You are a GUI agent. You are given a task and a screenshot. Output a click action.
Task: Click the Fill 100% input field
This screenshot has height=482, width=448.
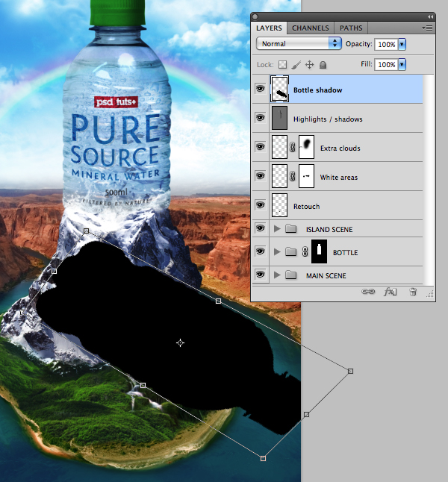coord(386,65)
